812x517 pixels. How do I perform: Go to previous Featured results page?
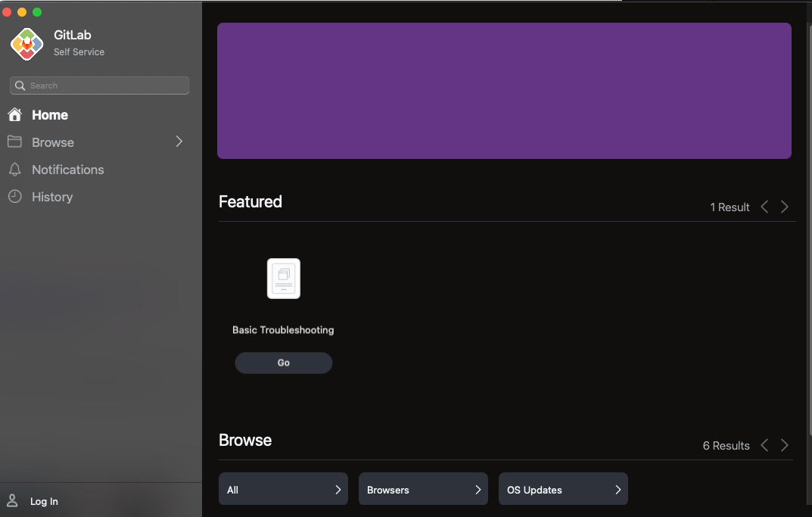point(764,207)
